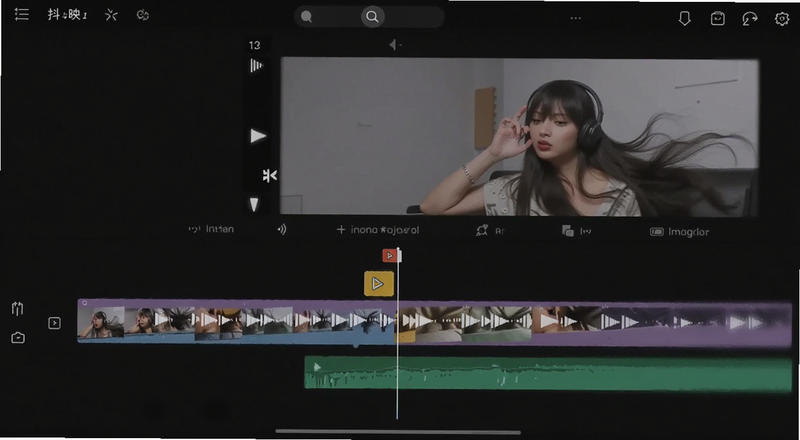Open the list menu icon at top-left

[x=21, y=14]
